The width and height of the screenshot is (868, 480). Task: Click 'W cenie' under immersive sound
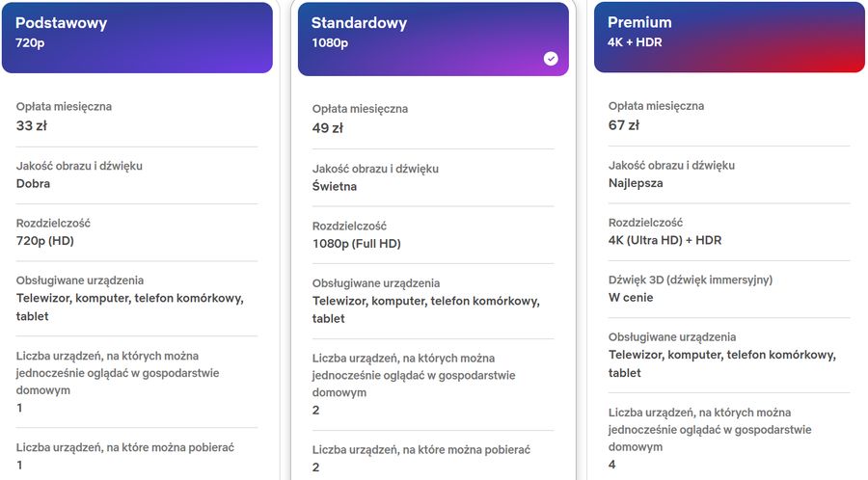[631, 298]
